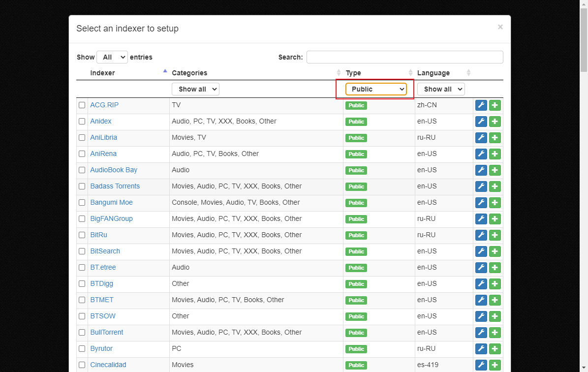Open the Badass Torrents link

115,186
